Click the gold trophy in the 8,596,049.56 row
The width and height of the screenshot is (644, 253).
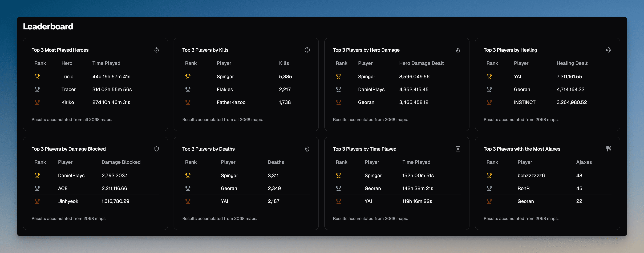pos(338,77)
